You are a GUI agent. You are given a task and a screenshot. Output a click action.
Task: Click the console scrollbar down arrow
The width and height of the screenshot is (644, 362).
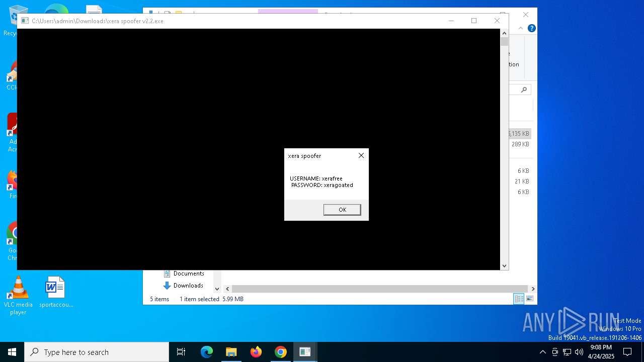(504, 266)
